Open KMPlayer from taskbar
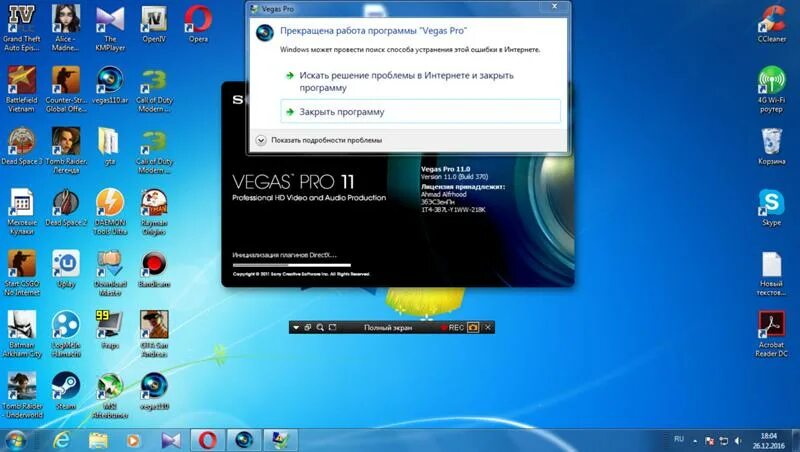The width and height of the screenshot is (800, 452). 170,440
